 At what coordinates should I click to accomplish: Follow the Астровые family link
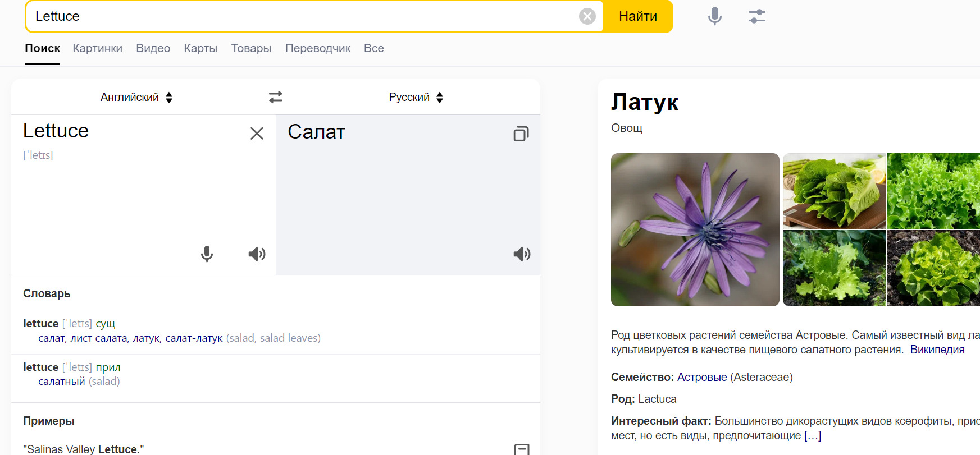coord(701,377)
